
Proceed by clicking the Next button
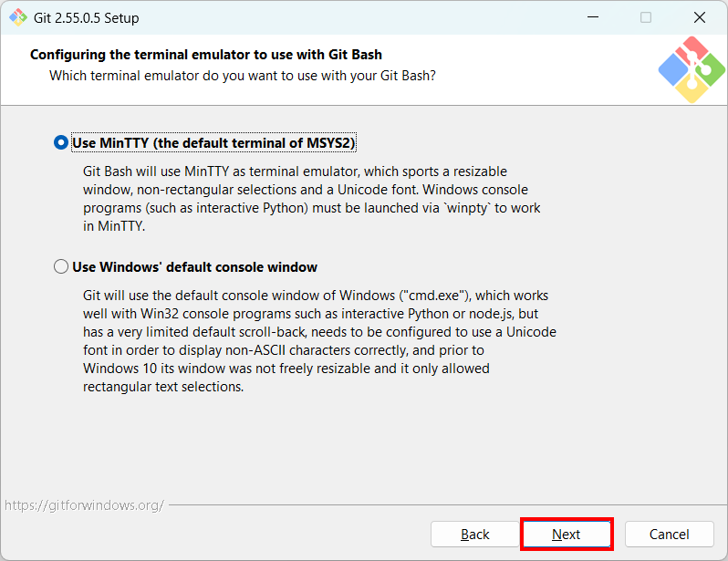point(567,534)
